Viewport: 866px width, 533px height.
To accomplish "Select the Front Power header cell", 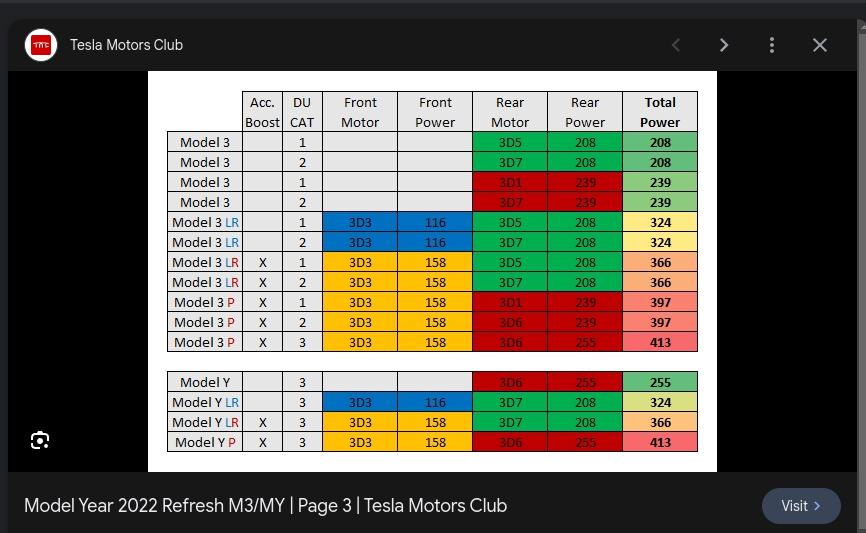I will (435, 112).
